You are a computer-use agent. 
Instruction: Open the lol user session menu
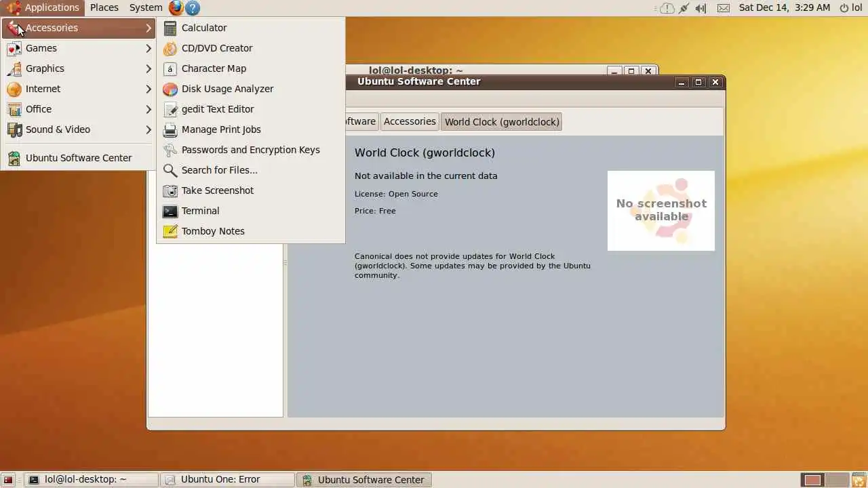852,7
